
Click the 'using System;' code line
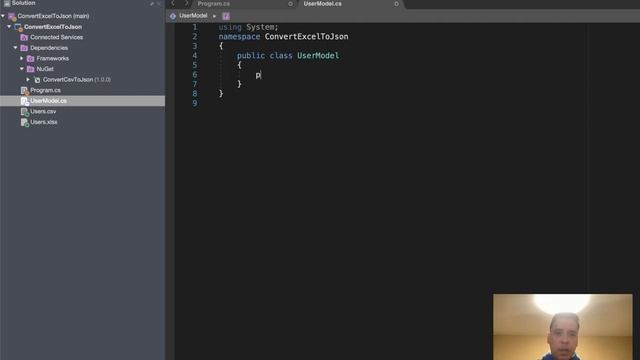coord(248,27)
